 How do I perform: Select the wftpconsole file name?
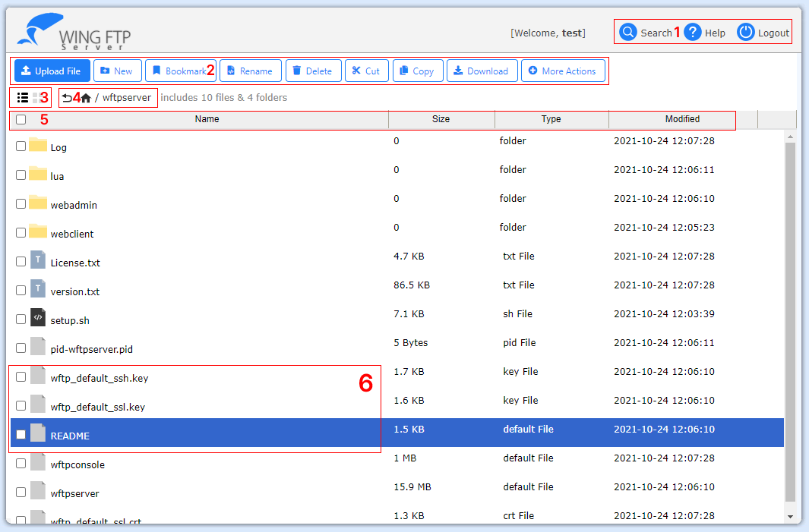pyautogui.click(x=77, y=465)
